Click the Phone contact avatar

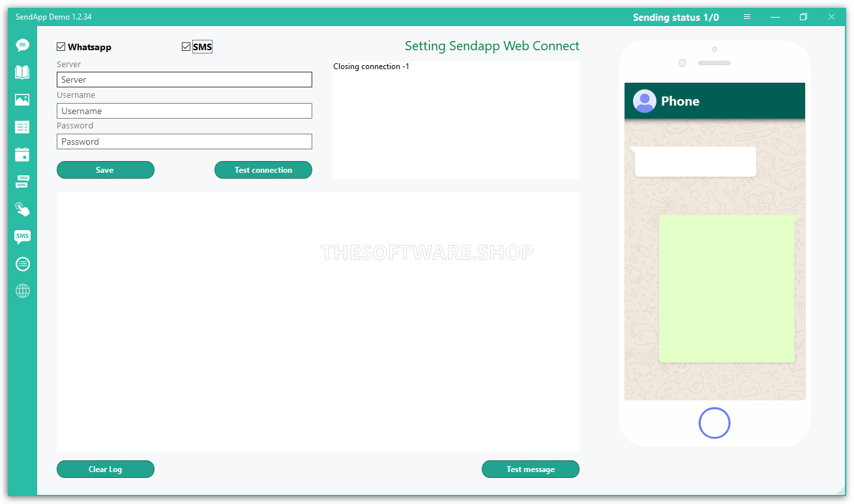tap(645, 101)
